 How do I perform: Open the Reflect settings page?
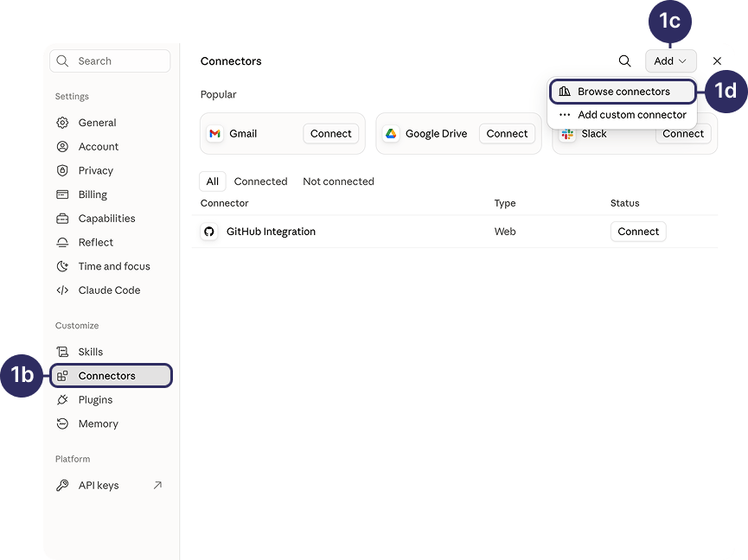[110, 242]
